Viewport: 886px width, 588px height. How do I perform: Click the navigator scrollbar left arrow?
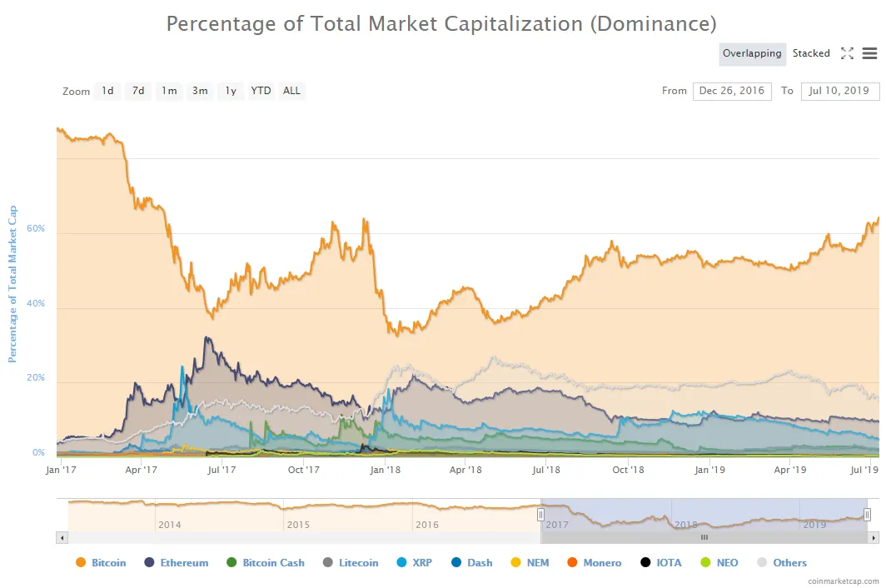tap(62, 538)
